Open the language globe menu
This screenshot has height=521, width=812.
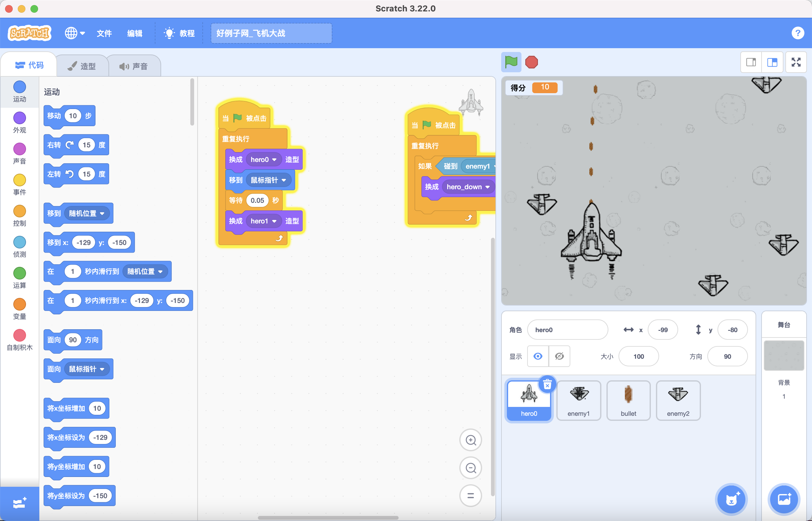(75, 33)
